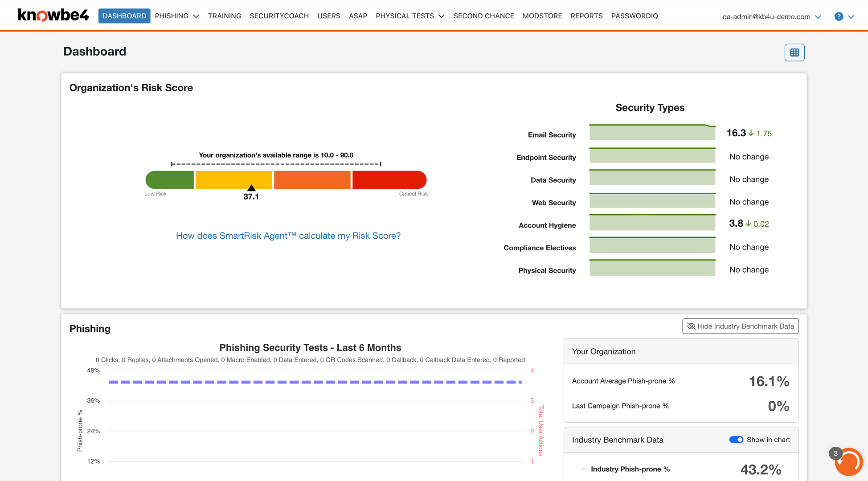Open PasswordIQ section
Viewport: 868px width, 481px height.
(x=635, y=16)
